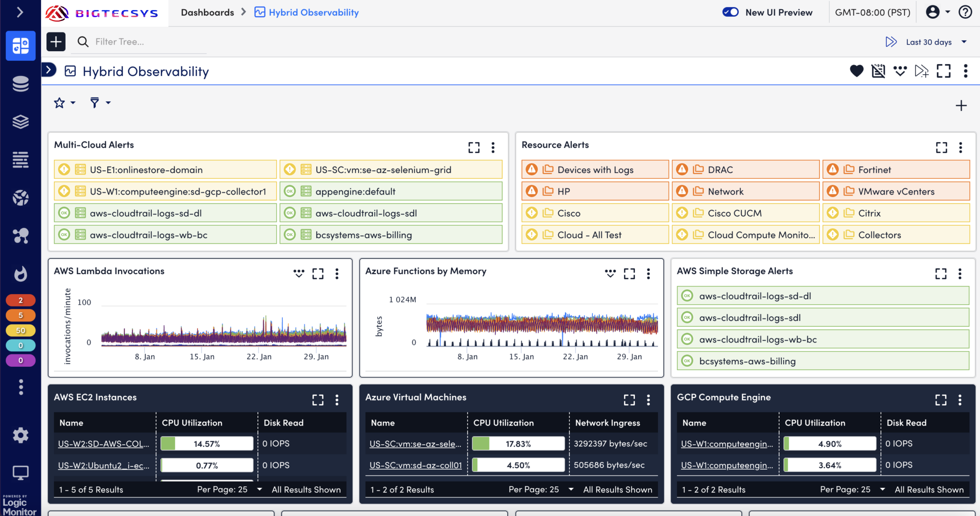Open the US-SC:vm:se-az-sele... link

pos(415,444)
